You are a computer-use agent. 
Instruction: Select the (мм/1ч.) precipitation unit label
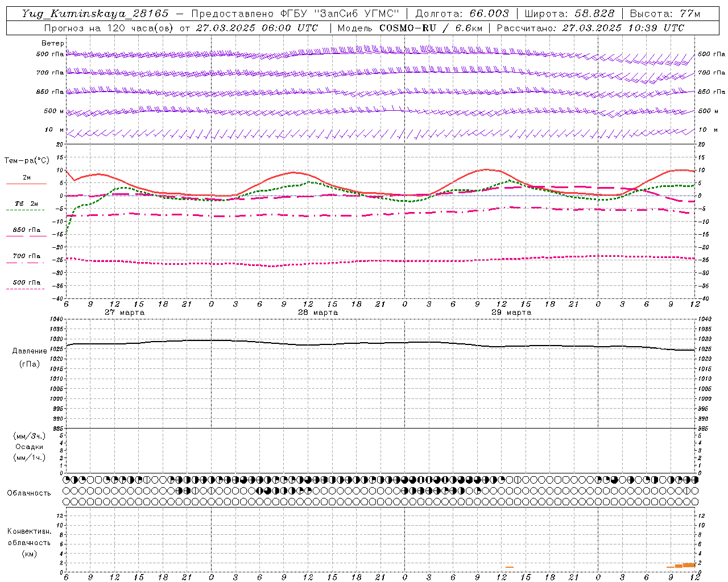(x=30, y=458)
